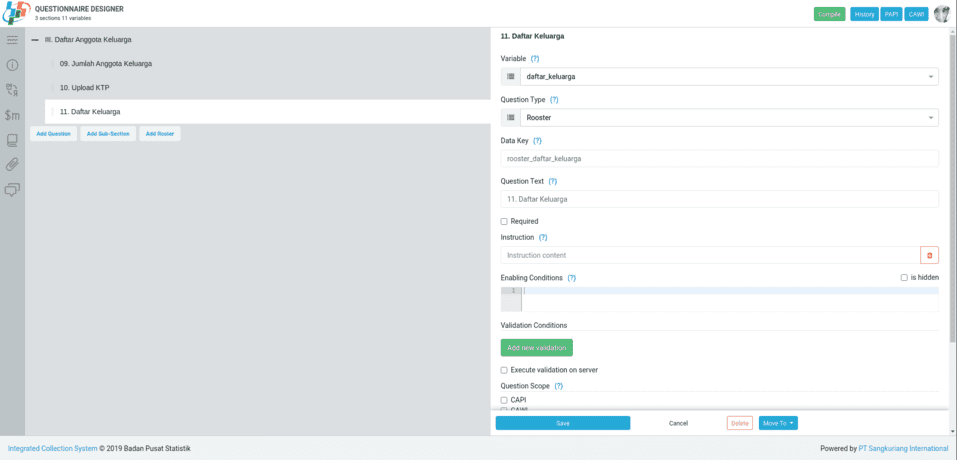The width and height of the screenshot is (957, 460).
Task: Open the book lookup icon in sidebar
Action: [x=12, y=140]
